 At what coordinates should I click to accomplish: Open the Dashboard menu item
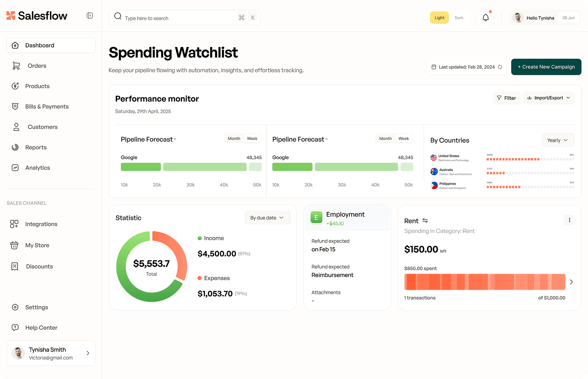coord(51,46)
